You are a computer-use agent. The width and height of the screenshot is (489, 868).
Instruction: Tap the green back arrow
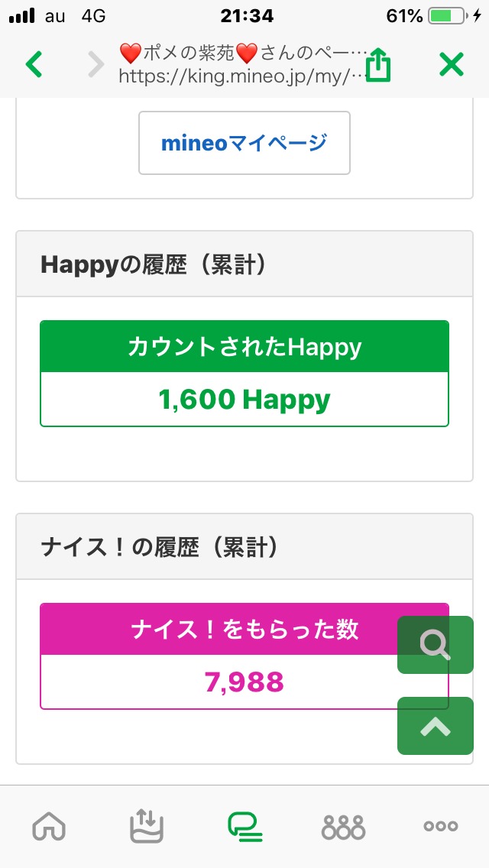point(34,65)
